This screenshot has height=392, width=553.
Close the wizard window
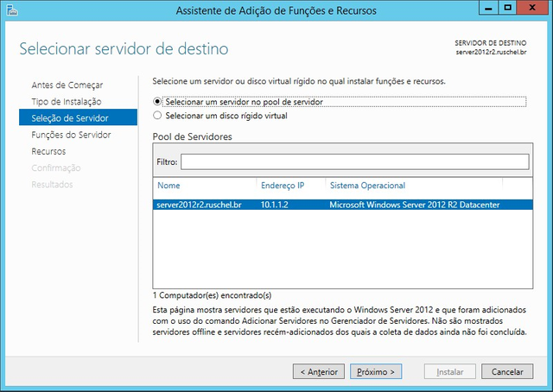coord(532,8)
